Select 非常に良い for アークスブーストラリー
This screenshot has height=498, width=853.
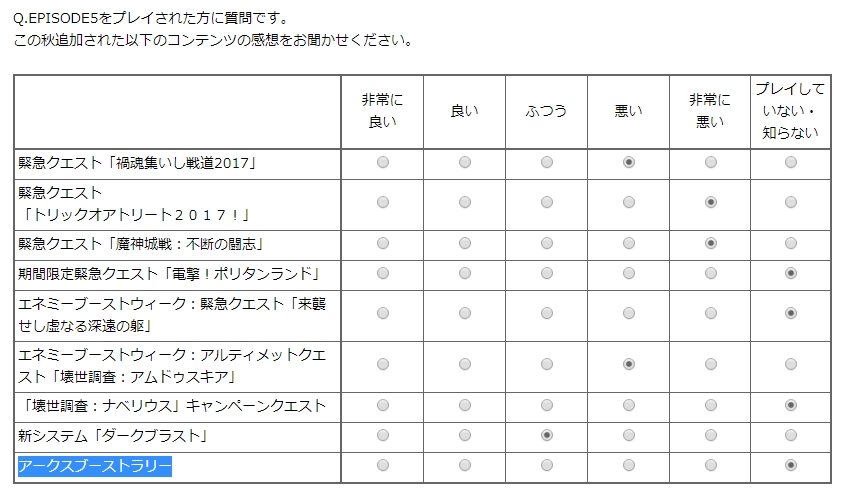tap(383, 465)
